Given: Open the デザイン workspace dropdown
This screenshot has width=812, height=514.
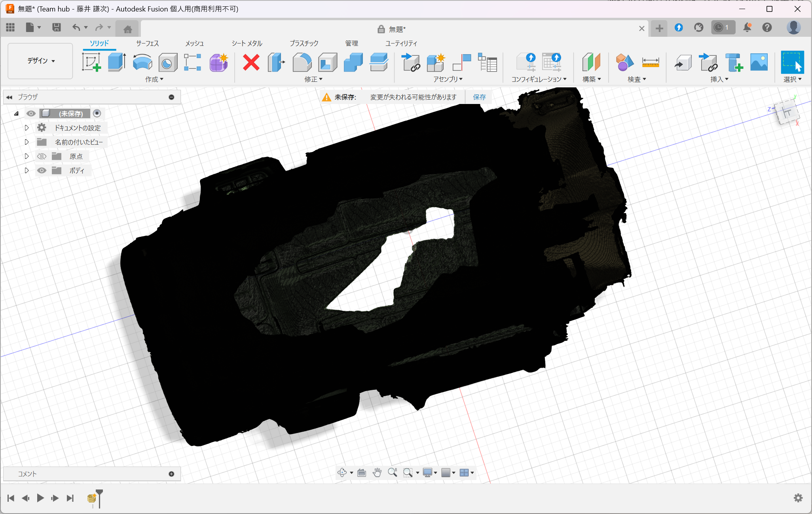Looking at the screenshot, I should click(41, 60).
